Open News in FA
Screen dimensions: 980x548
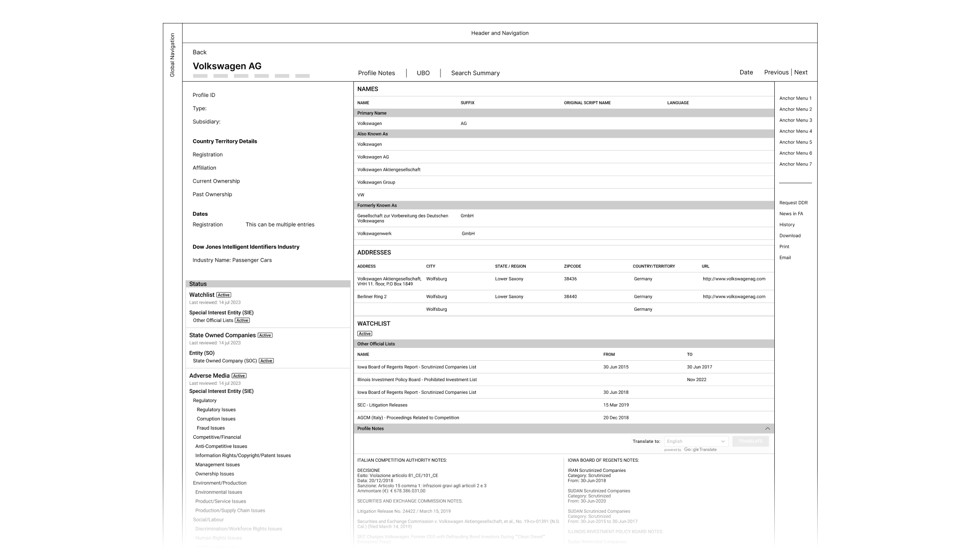pyautogui.click(x=791, y=214)
